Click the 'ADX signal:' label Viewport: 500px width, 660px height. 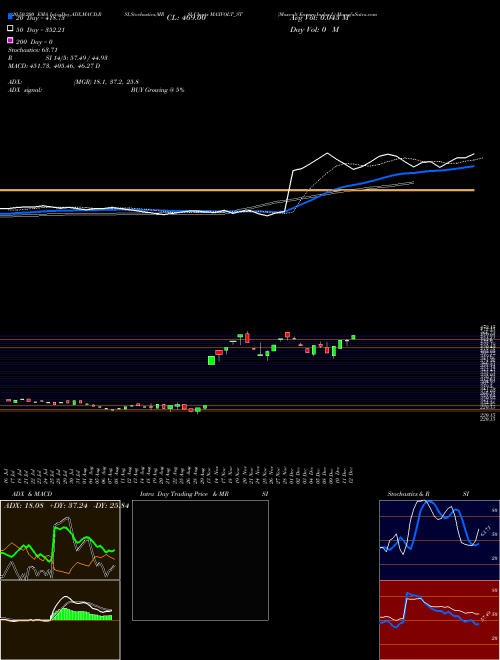(x=25, y=90)
